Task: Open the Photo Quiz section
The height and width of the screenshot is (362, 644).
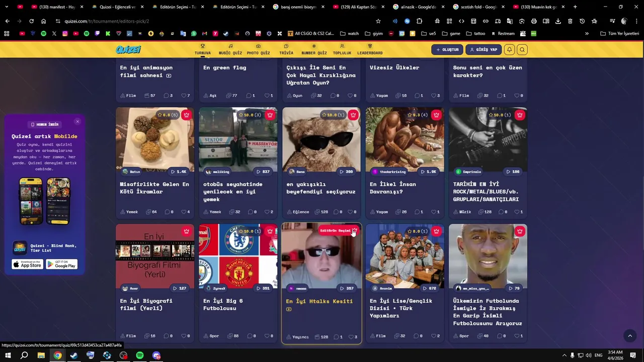Action: point(258,49)
